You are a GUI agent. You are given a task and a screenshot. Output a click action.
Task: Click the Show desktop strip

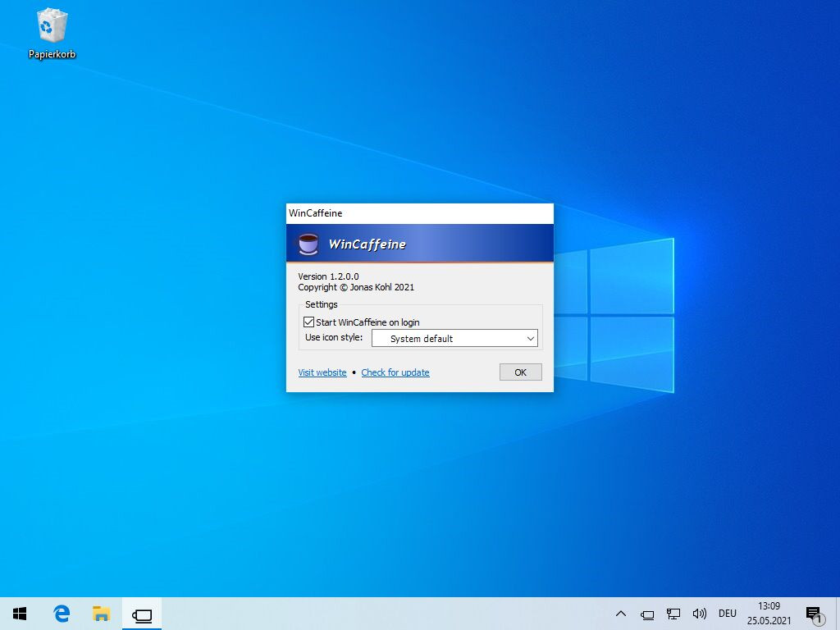(x=838, y=614)
